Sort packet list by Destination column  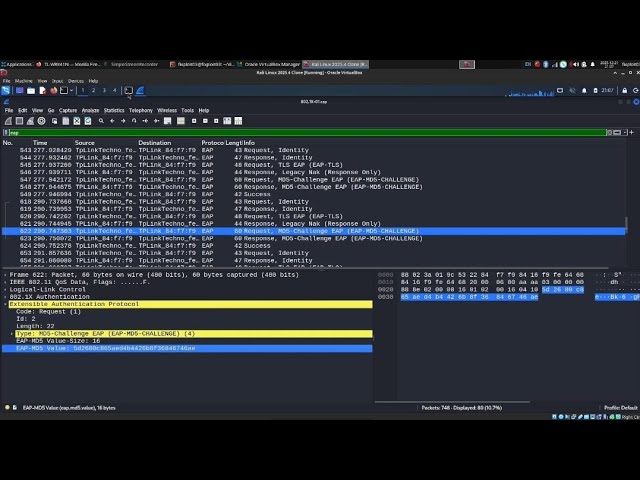(x=154, y=143)
